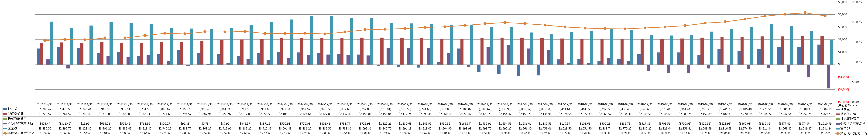
Task: Select the 2014/12/31 column header
Action: coord(325,104)
